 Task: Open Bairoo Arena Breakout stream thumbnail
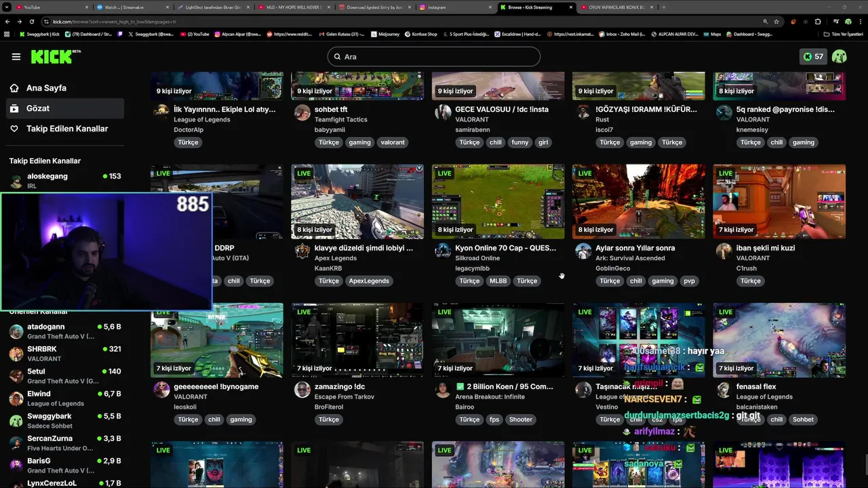point(498,340)
